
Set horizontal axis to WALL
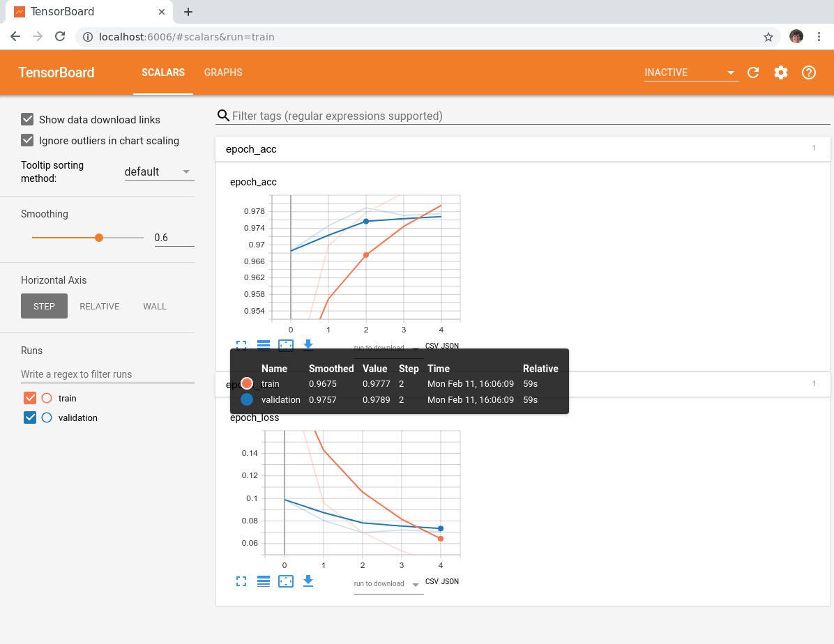coord(155,306)
